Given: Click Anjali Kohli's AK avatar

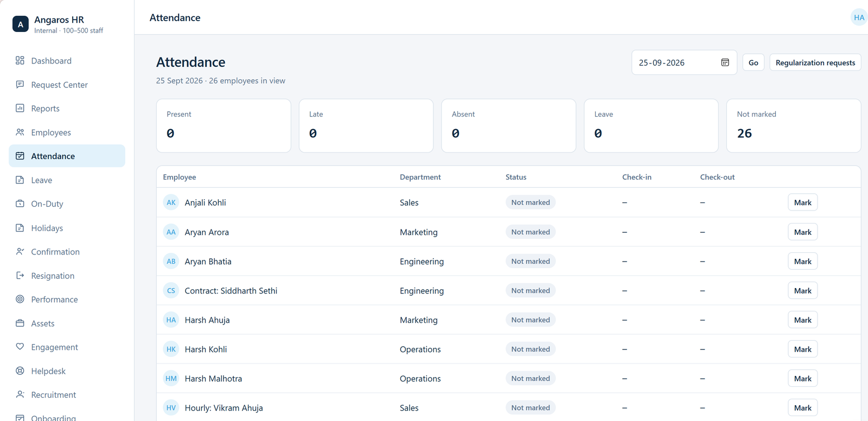Looking at the screenshot, I should pyautogui.click(x=171, y=202).
